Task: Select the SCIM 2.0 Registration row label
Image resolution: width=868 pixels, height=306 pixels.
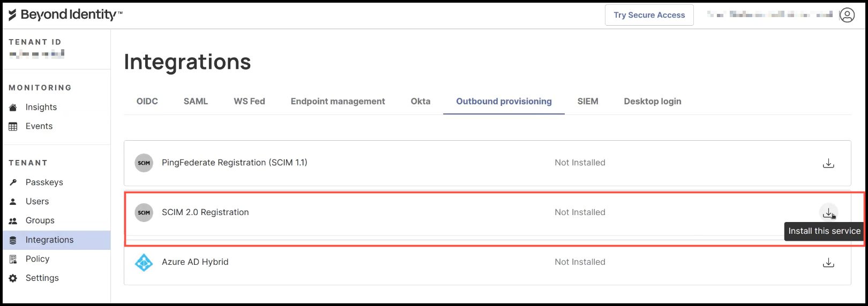Action: click(x=205, y=212)
